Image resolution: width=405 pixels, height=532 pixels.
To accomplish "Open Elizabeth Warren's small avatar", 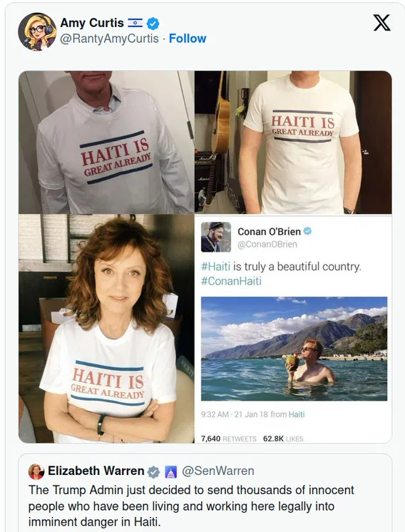I will pyautogui.click(x=36, y=471).
